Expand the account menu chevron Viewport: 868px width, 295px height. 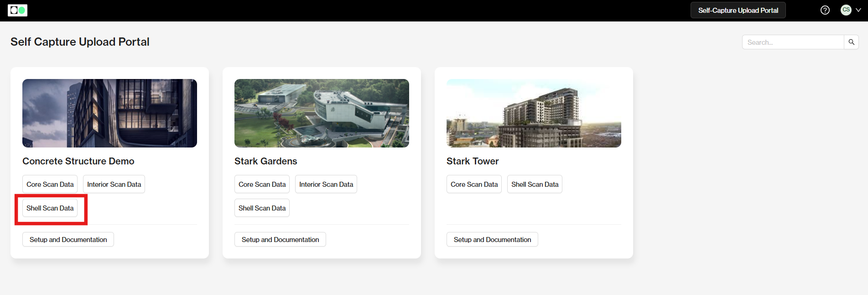(x=858, y=10)
